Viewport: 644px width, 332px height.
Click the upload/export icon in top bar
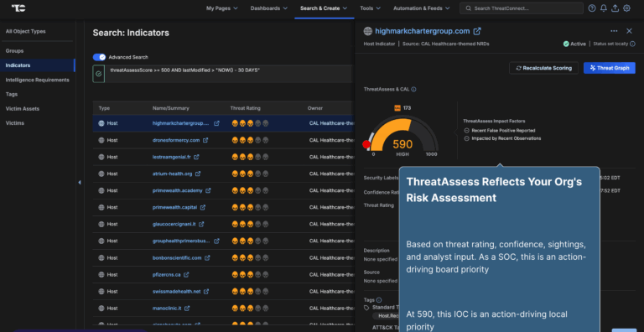point(615,8)
